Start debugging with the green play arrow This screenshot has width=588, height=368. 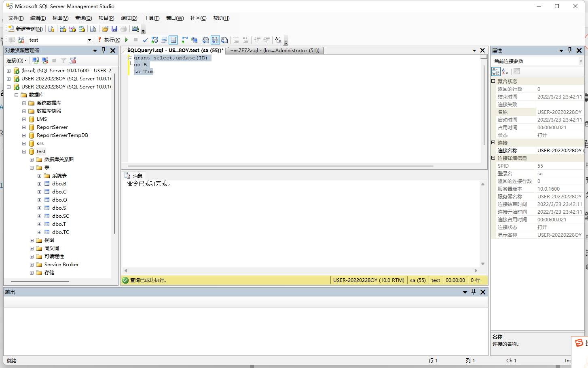point(127,40)
